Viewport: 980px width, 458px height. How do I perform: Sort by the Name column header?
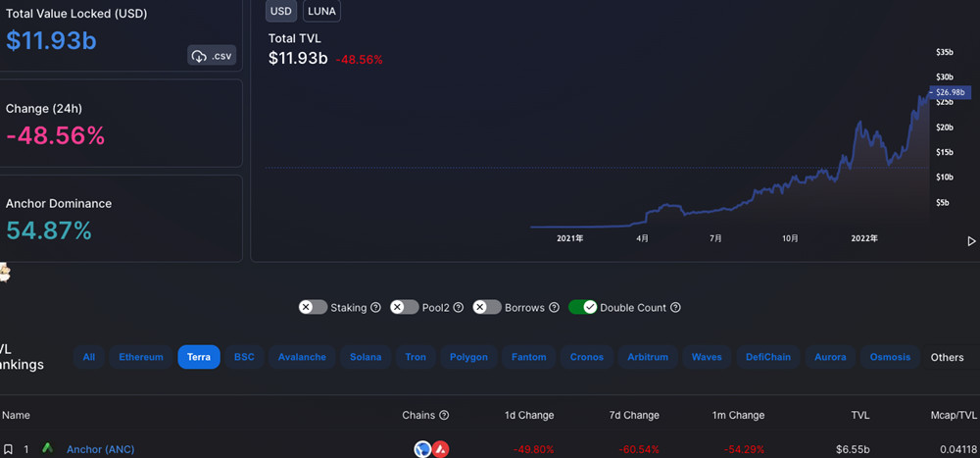(x=17, y=415)
